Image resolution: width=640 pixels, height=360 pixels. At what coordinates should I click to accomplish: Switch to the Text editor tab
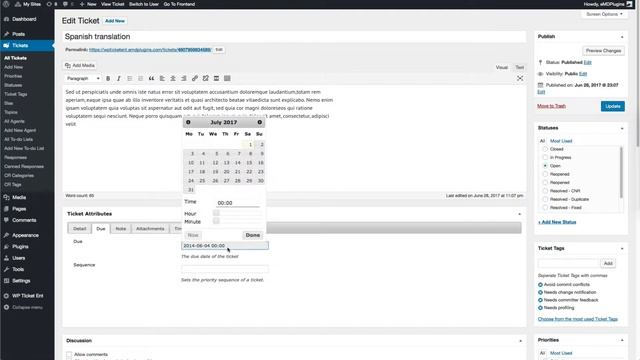pyautogui.click(x=520, y=67)
